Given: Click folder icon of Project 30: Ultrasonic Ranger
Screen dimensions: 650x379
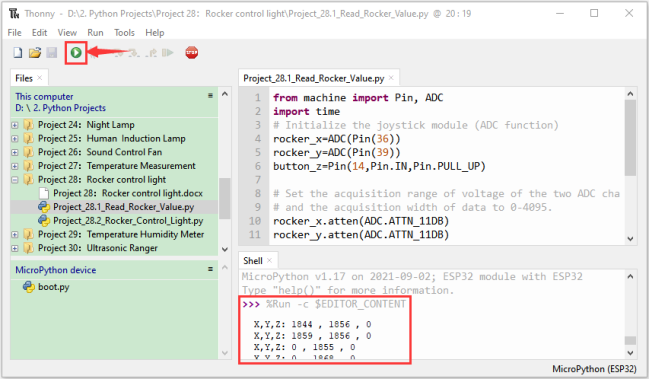Looking at the screenshot, I should [x=28, y=248].
